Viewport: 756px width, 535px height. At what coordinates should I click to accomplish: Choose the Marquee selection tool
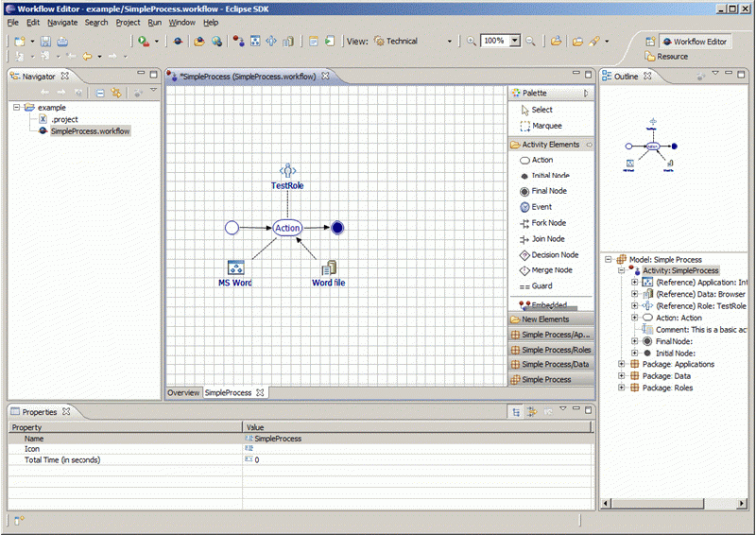[541, 126]
